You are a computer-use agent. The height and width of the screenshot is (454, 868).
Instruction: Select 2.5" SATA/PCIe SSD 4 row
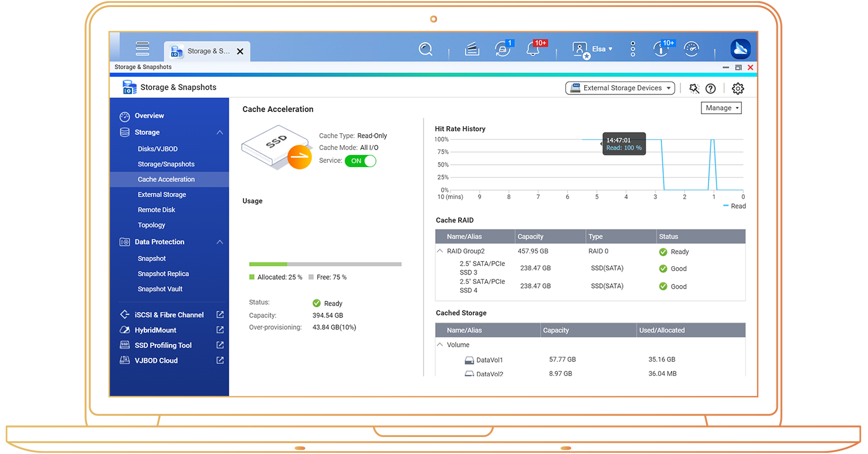(x=591, y=286)
